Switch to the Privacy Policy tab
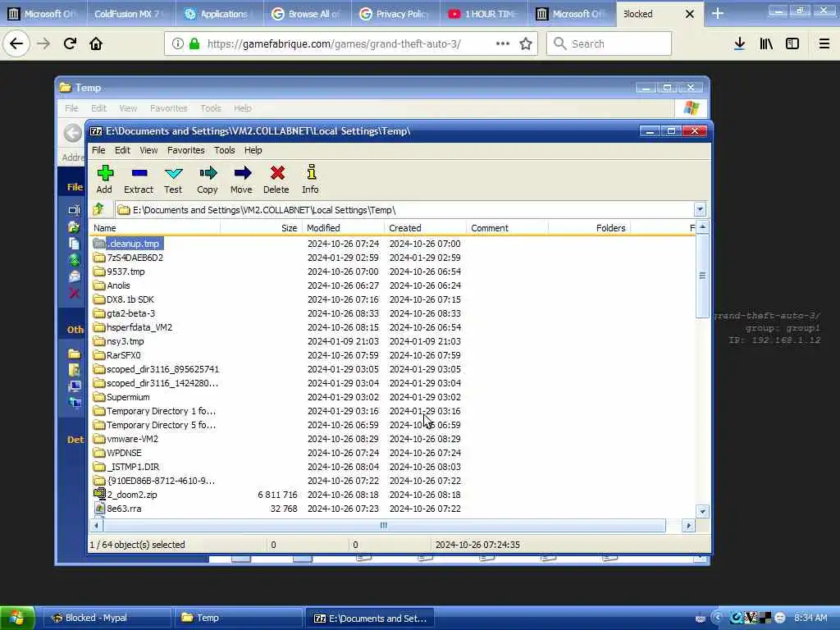 pyautogui.click(x=395, y=14)
